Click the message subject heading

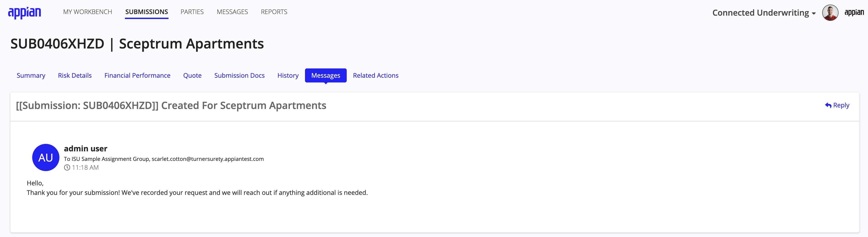click(171, 105)
